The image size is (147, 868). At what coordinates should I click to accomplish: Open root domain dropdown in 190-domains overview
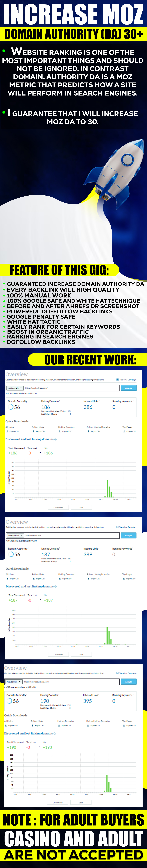(x=14, y=682)
